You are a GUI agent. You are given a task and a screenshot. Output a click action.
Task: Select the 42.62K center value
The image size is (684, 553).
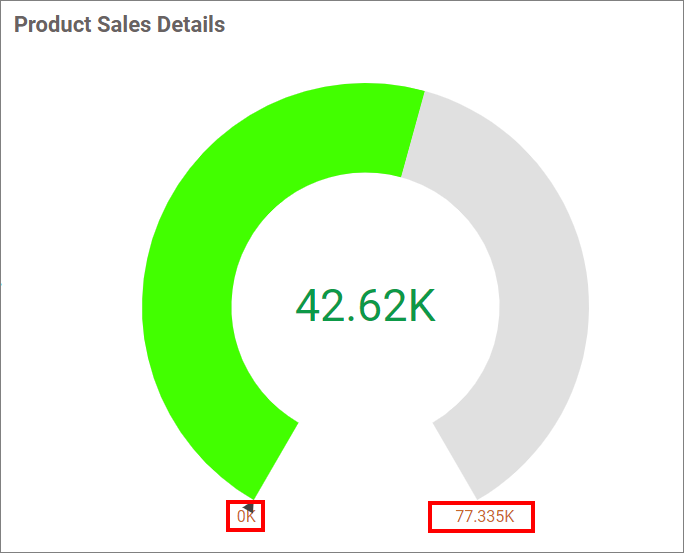tap(366, 306)
